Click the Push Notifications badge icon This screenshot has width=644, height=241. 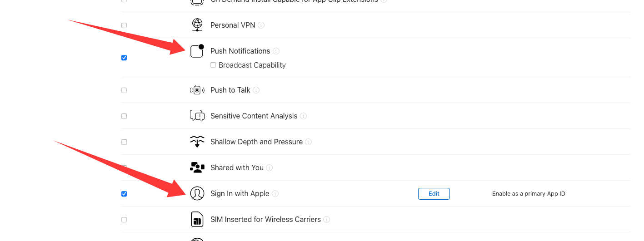click(x=197, y=51)
